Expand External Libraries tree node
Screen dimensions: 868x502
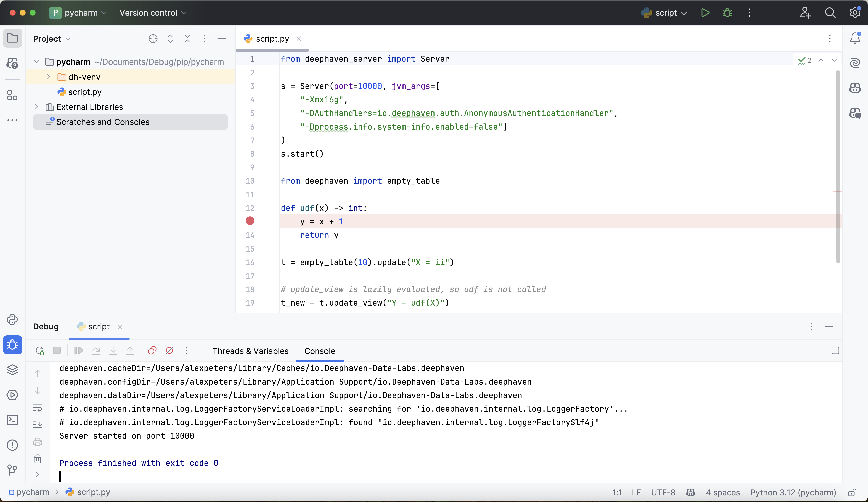pyautogui.click(x=36, y=107)
